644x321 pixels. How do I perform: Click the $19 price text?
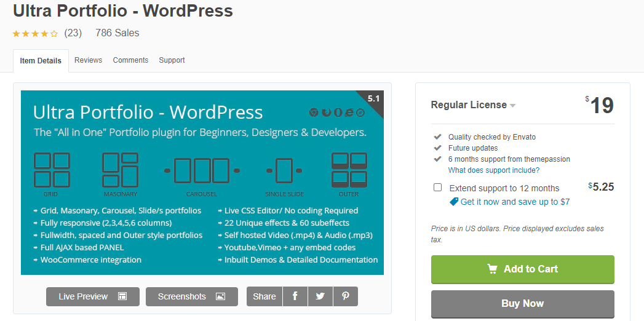click(x=599, y=106)
